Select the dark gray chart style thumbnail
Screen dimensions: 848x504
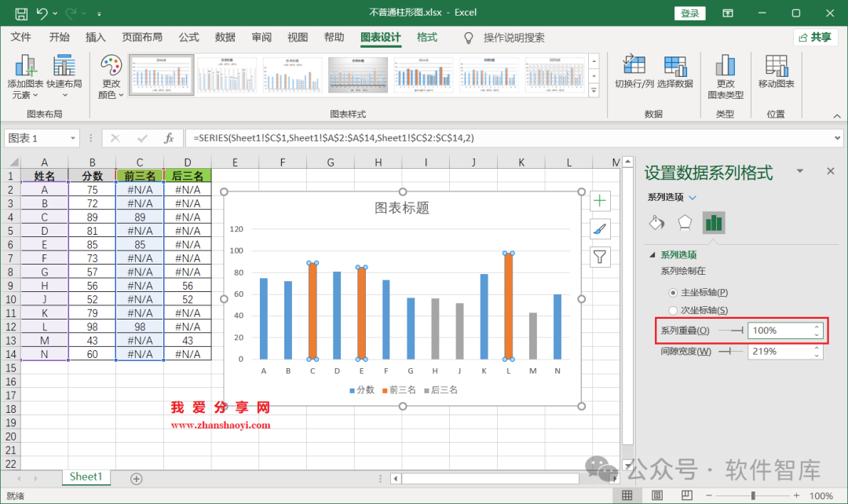357,75
